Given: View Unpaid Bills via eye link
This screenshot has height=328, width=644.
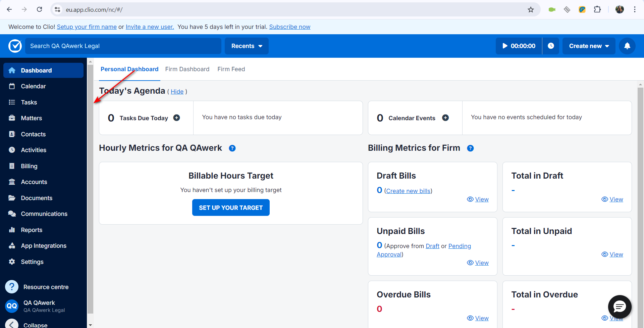Looking at the screenshot, I should 478,263.
